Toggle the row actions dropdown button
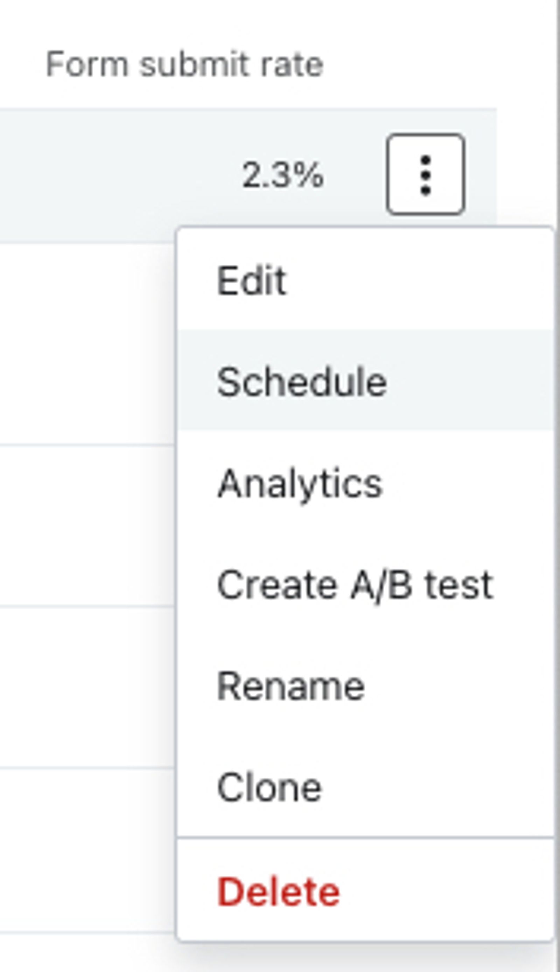Viewport: 560px width, 972px height. point(425,174)
